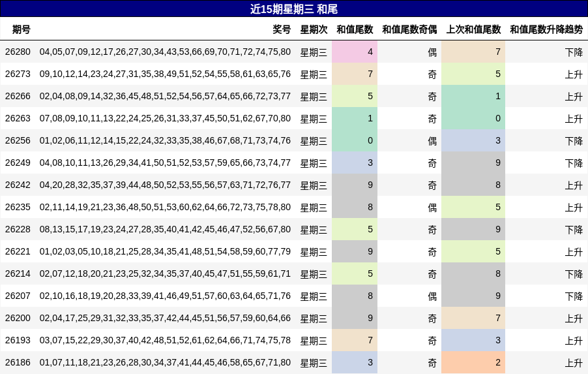Click pink 和值尾数 cell 4 in row 26280
Image resolution: width=588 pixels, height=374 pixels.
tap(355, 52)
